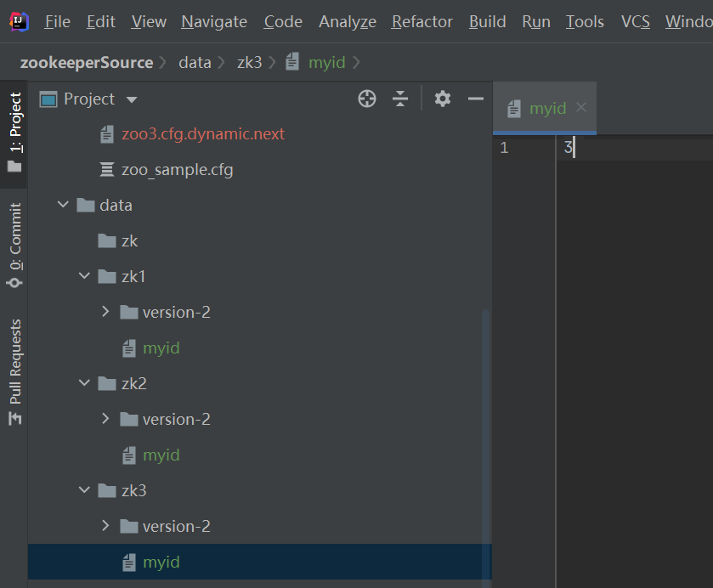The image size is (713, 588).
Task: Click the IntelliJ IDEA logo icon
Action: pos(19,21)
